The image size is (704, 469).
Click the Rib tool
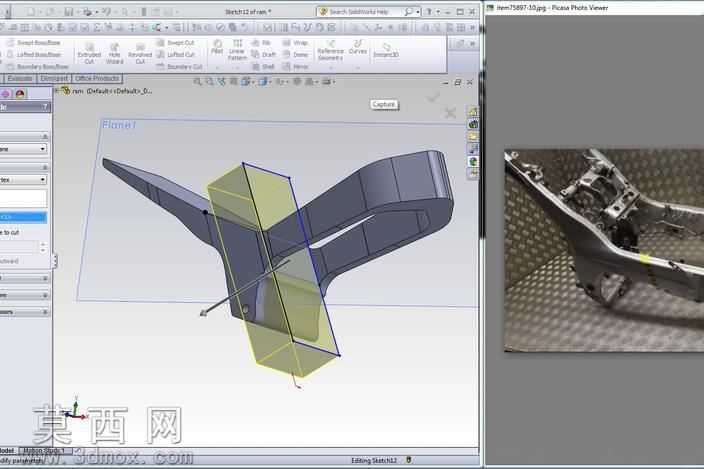(x=261, y=43)
